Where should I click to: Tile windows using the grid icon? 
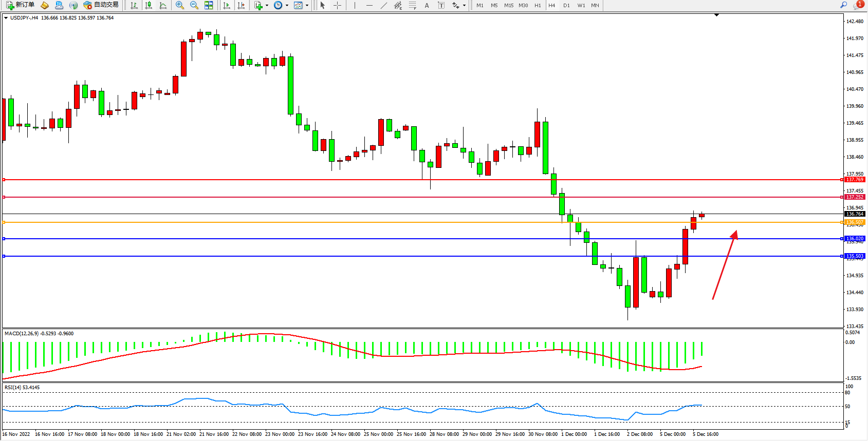click(x=209, y=5)
